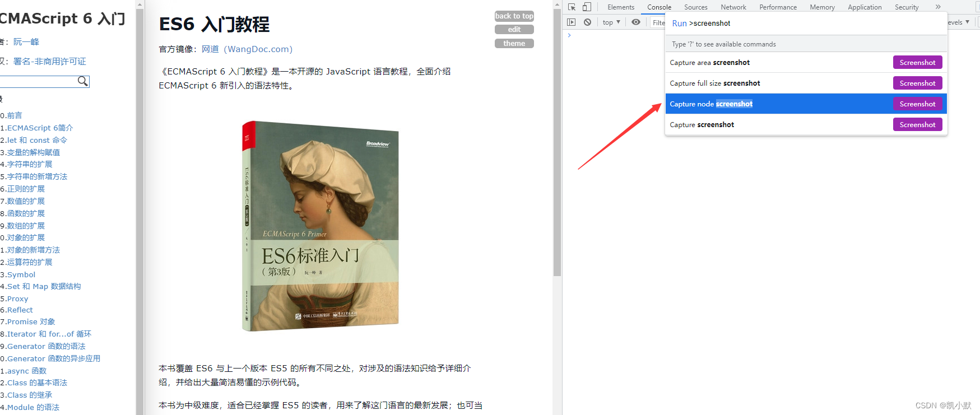The image size is (980, 415).
Task: Switch to the Sources tab
Action: 695,7
